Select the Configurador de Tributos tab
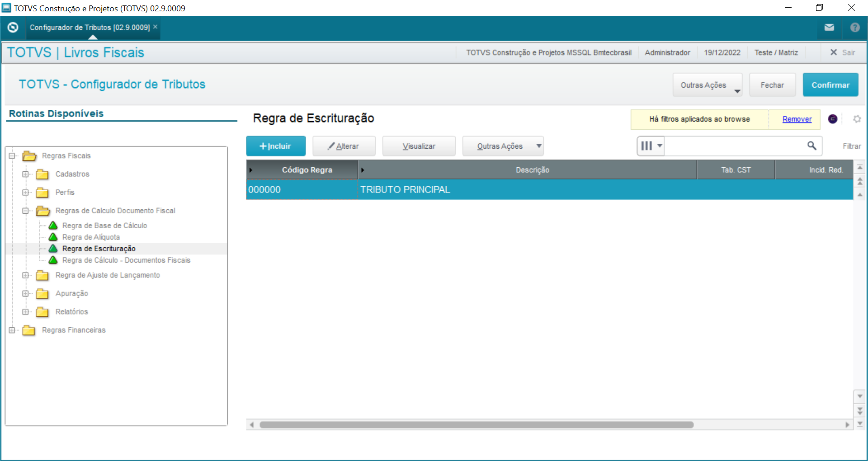 90,28
